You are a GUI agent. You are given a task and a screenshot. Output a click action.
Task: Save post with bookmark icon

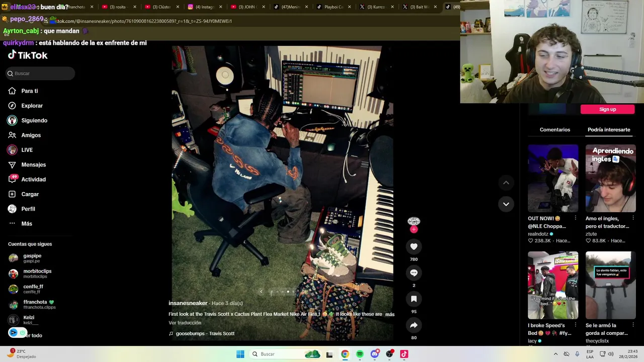[414, 299]
